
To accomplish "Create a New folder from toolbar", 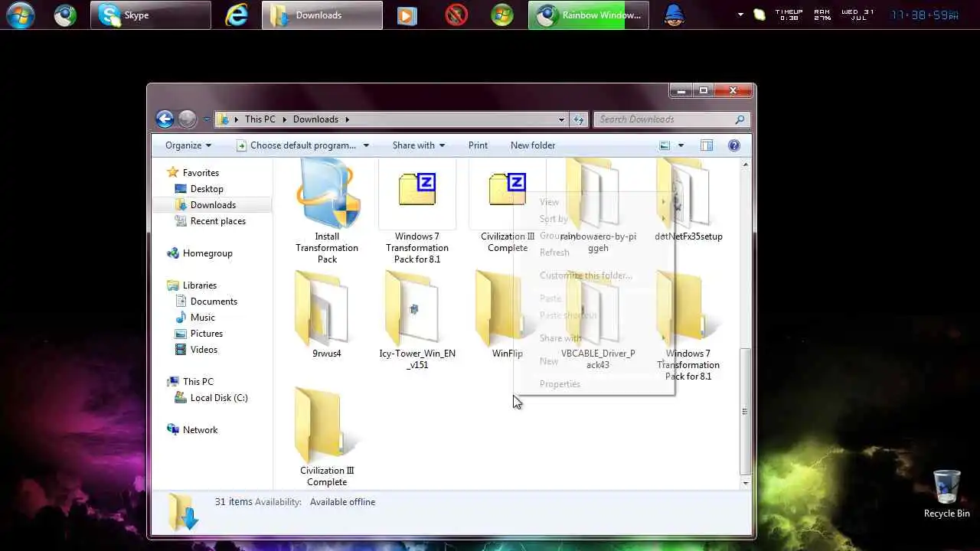I will tap(533, 145).
